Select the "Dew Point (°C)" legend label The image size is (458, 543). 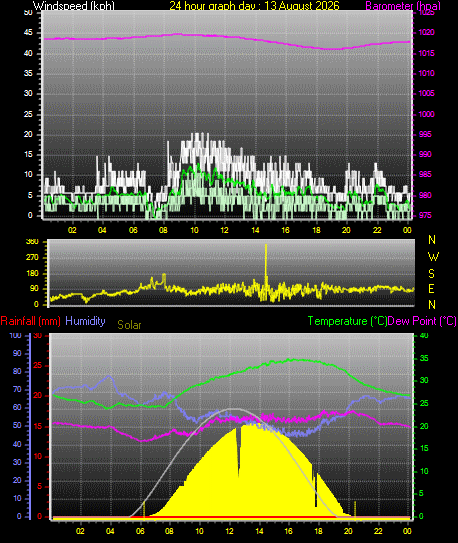click(x=422, y=321)
